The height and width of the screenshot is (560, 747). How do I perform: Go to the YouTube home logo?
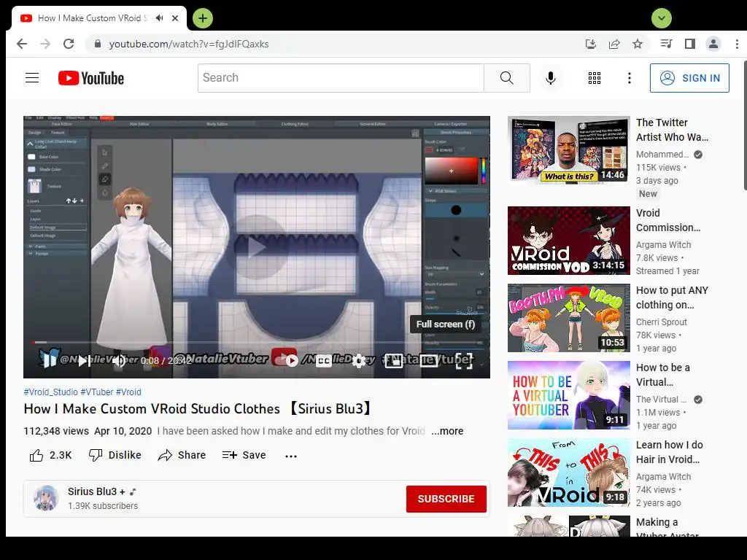[x=91, y=78]
